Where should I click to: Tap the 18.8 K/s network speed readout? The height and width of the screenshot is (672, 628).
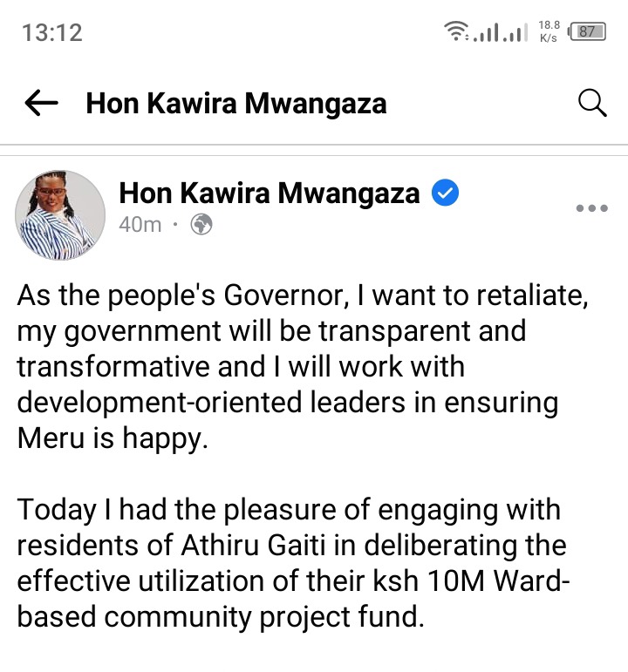[x=549, y=31]
